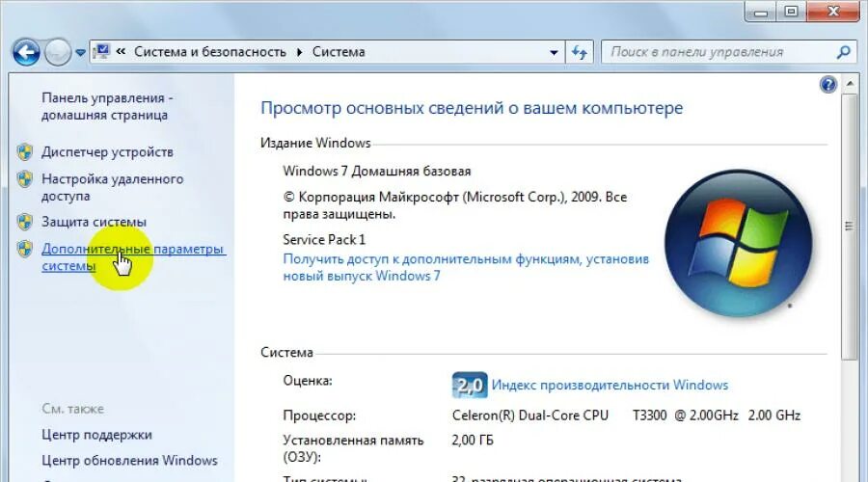Open the recent pages dropdown arrow beside Forward
Viewport: 868px width, 482px height.
pos(80,53)
